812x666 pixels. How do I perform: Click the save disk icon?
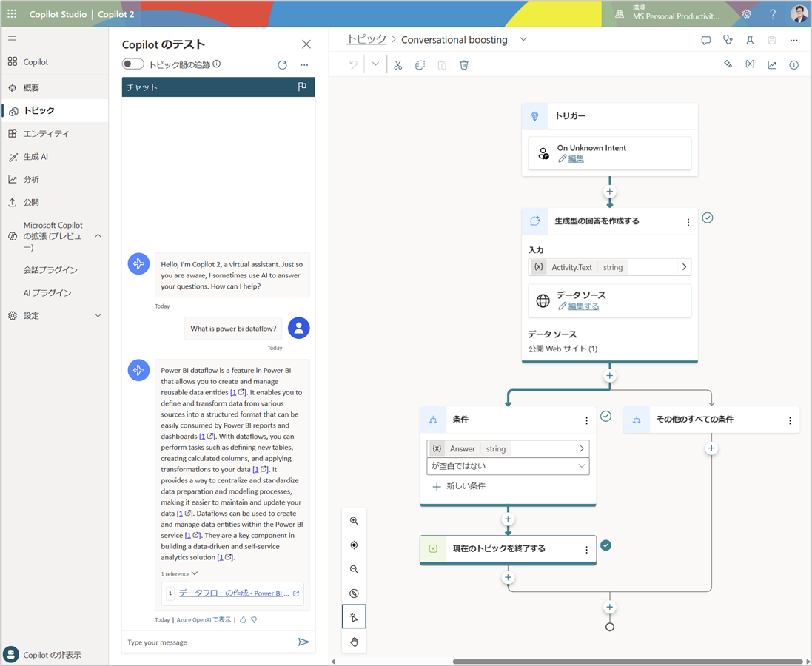(x=772, y=40)
